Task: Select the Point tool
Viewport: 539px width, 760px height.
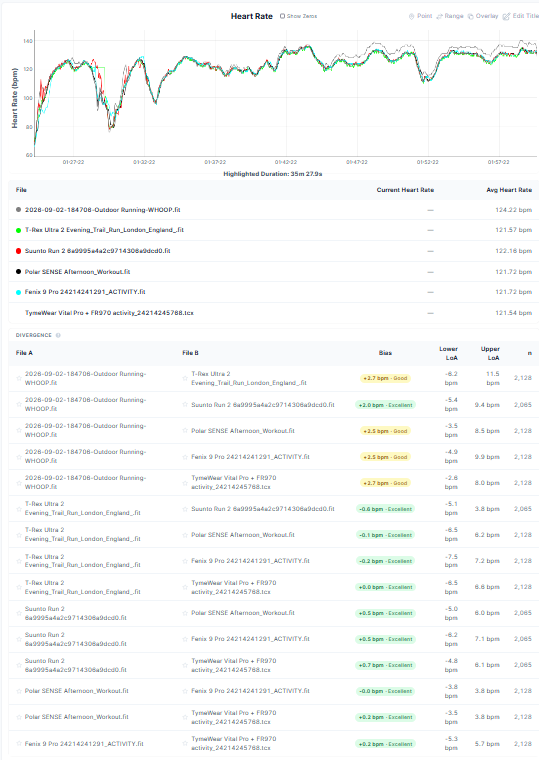Action: click(x=420, y=16)
